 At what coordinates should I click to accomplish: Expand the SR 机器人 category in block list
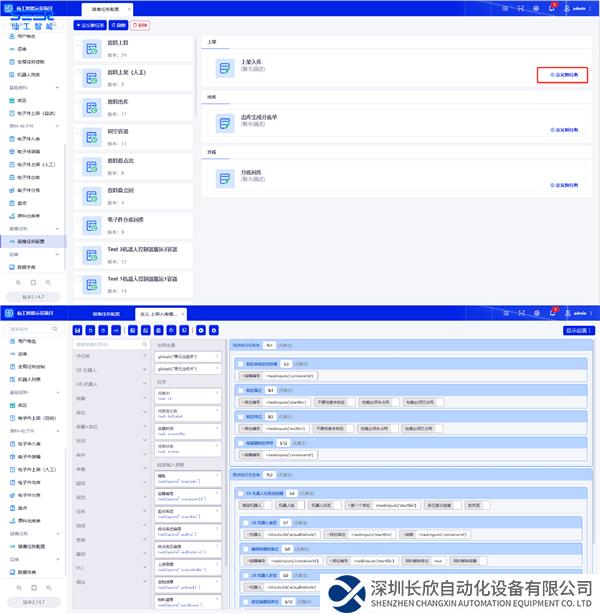[90, 369]
